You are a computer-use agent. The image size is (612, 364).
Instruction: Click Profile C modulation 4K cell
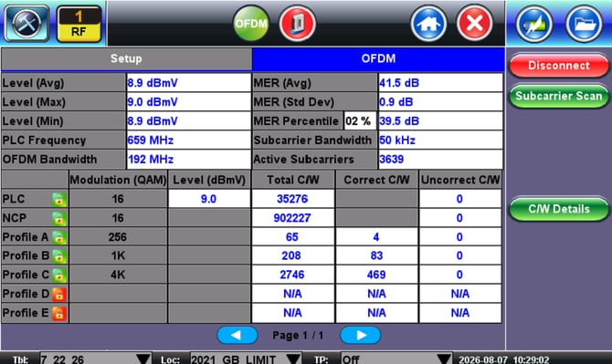(118, 275)
